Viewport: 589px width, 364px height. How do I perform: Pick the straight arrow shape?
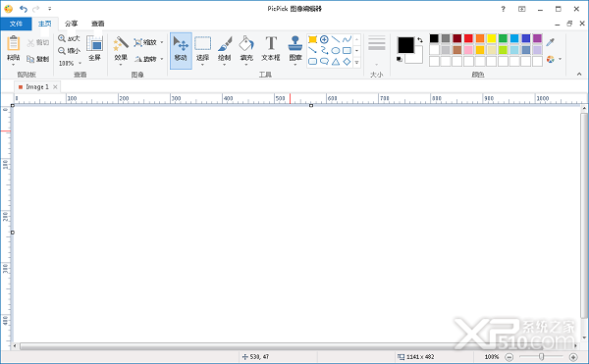coord(312,50)
